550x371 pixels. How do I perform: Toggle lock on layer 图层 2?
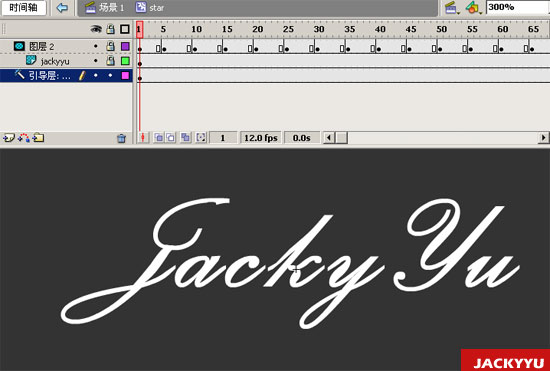pos(110,46)
